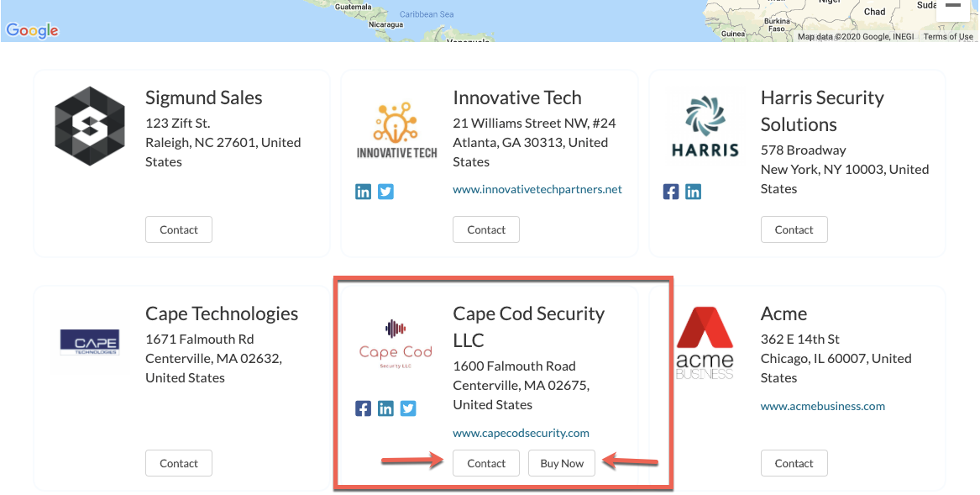Click the Sigmund Sales logo thumbnail
This screenshot has width=980, height=495.
(90, 126)
